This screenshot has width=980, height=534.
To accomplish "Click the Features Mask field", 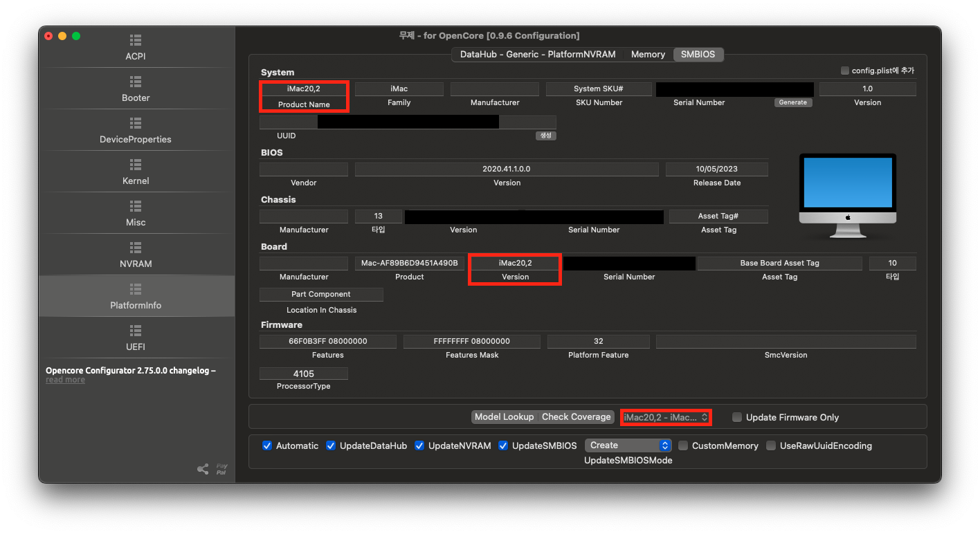I will (472, 341).
